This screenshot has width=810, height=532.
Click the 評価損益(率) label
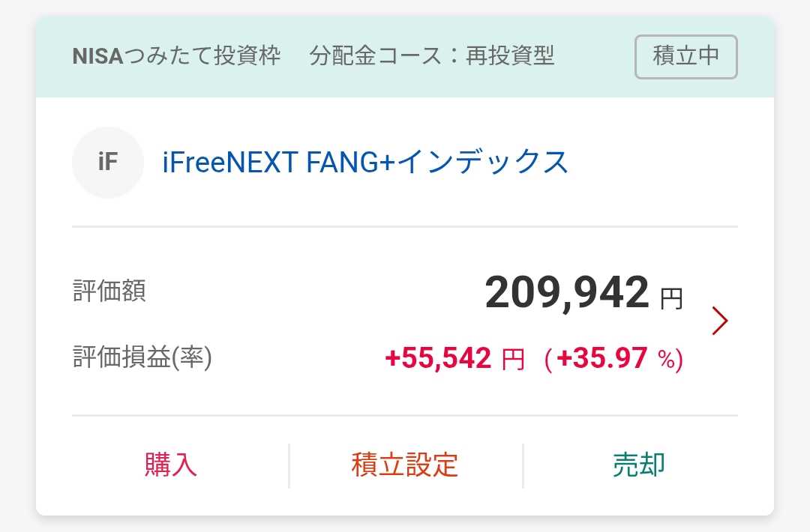pyautogui.click(x=142, y=358)
